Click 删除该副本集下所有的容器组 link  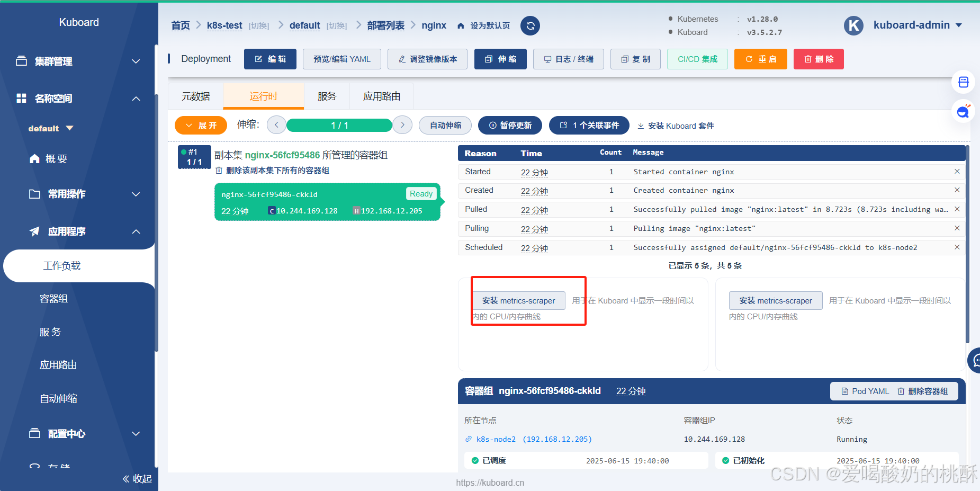click(x=273, y=171)
